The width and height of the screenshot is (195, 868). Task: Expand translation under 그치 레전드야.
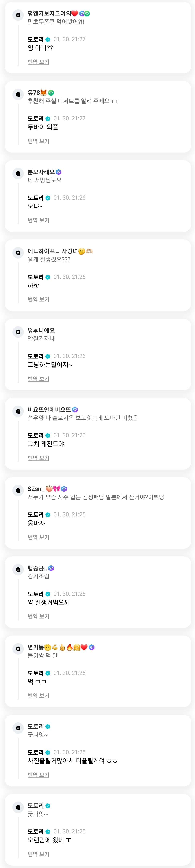coord(38,458)
